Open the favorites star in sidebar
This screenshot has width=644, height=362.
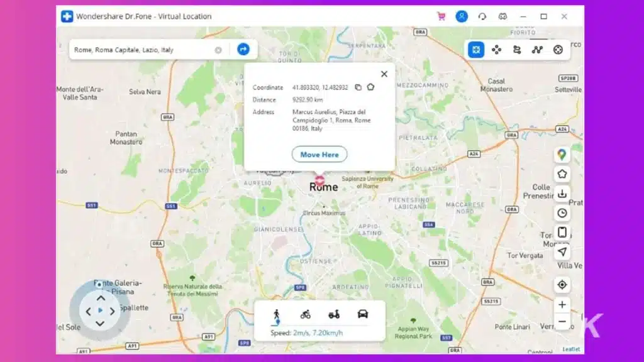coord(562,174)
